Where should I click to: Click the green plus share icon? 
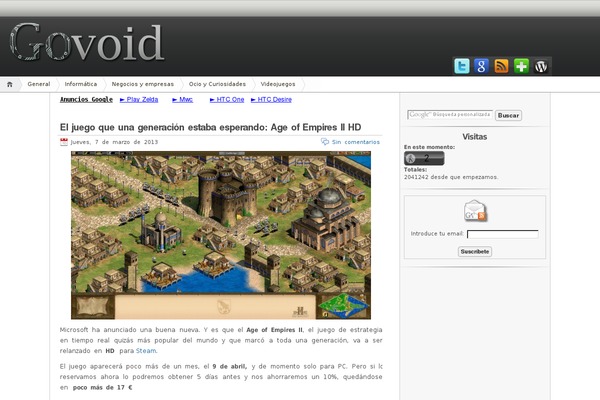coord(521,66)
